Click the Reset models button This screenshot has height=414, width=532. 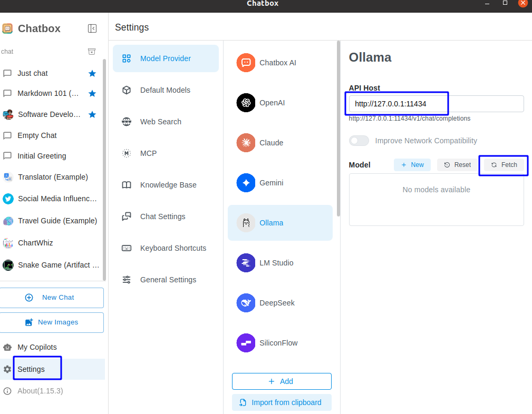(457, 165)
